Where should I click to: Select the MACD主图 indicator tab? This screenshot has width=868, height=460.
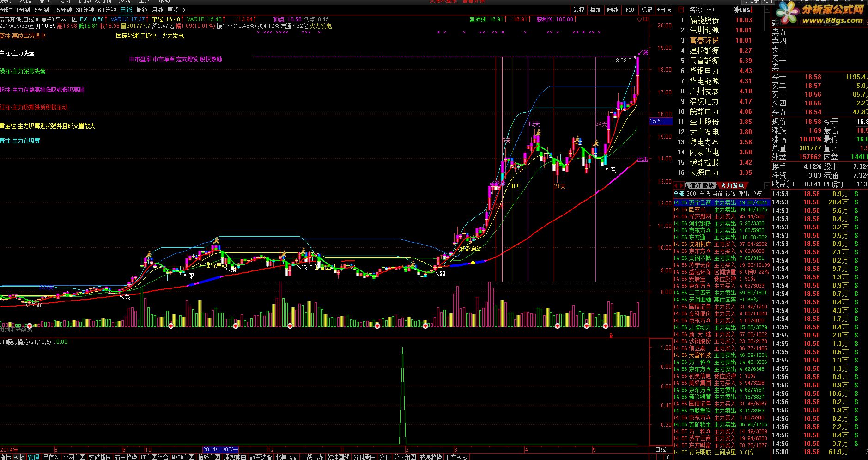coord(183,457)
